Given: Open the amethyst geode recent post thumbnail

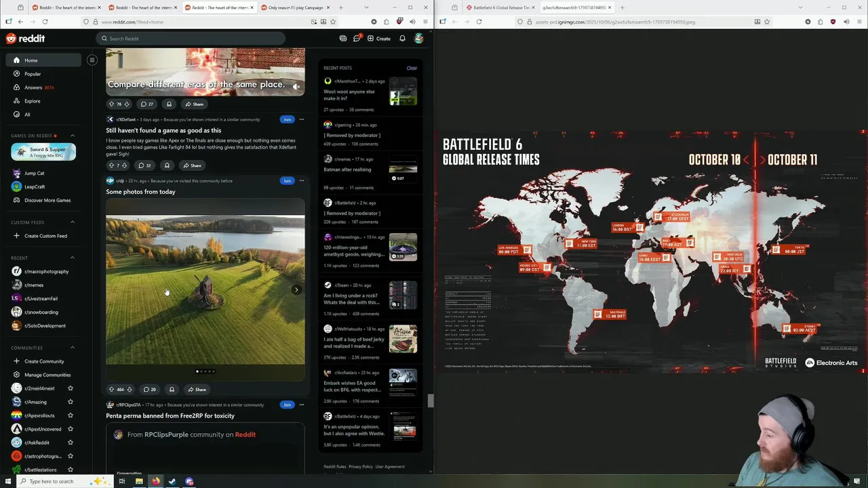Looking at the screenshot, I should pyautogui.click(x=403, y=247).
